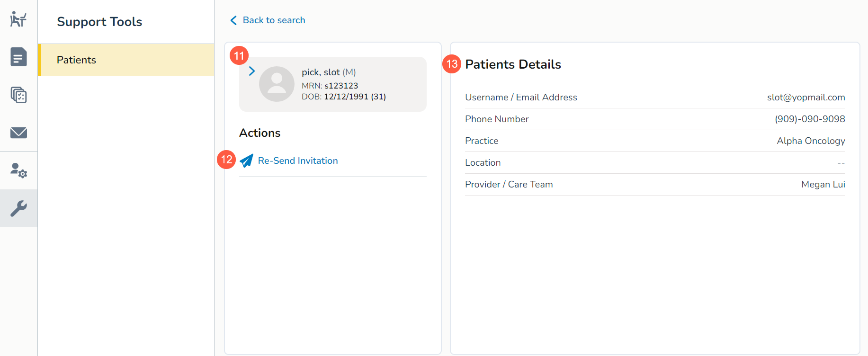This screenshot has height=356, width=868.
Task: Click the patient avatar placeholder image
Action: (277, 84)
